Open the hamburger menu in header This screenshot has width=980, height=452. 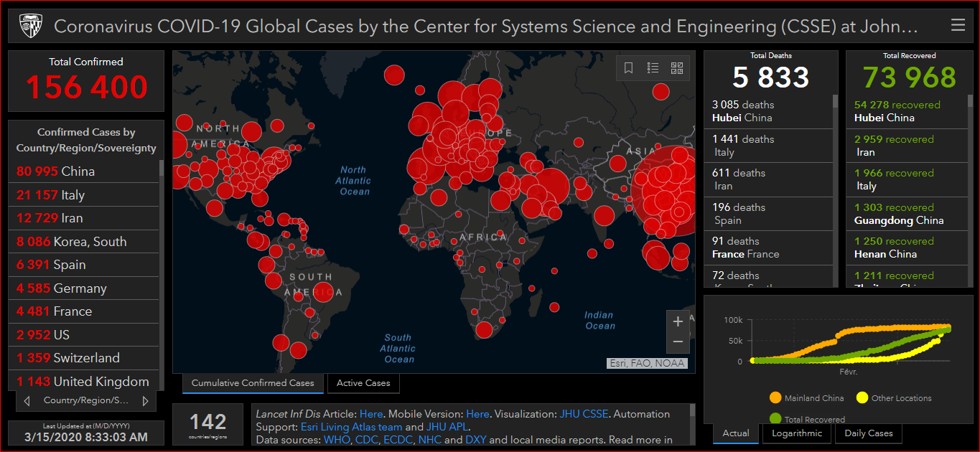click(958, 26)
